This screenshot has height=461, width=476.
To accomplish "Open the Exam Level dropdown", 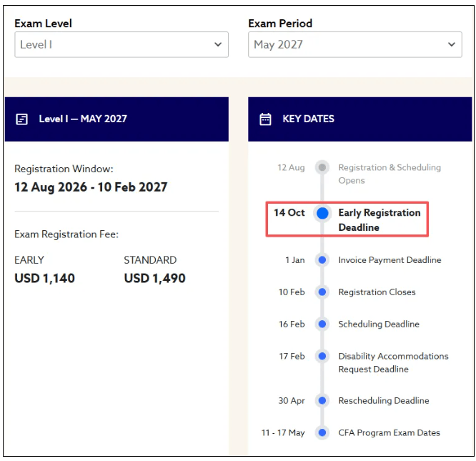I will (x=122, y=44).
